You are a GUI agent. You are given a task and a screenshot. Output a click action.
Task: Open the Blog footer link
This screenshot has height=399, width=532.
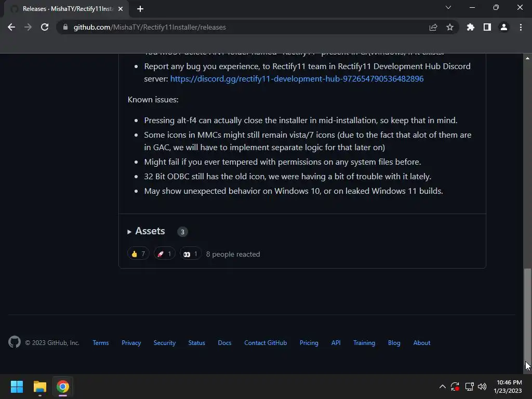tap(394, 343)
